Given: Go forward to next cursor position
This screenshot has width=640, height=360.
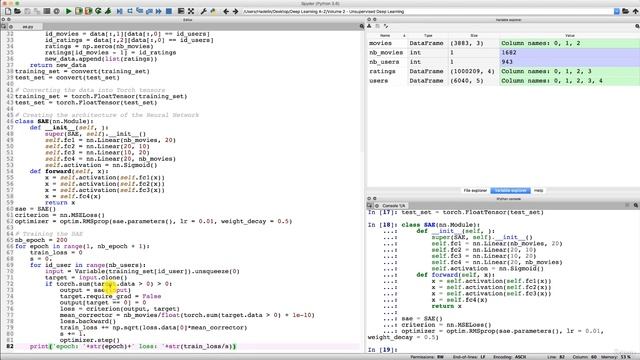Looking at the screenshot, I should (236, 11).
